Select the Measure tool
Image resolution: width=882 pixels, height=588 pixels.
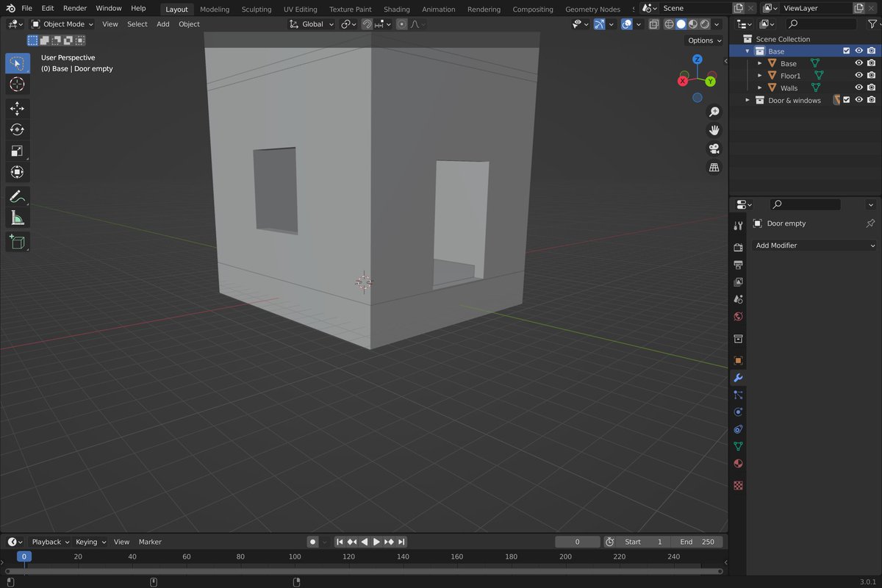click(18, 218)
